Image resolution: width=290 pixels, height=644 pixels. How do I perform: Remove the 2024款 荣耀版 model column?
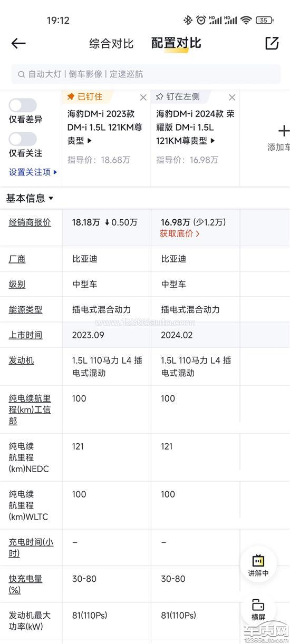pyautogui.click(x=232, y=97)
